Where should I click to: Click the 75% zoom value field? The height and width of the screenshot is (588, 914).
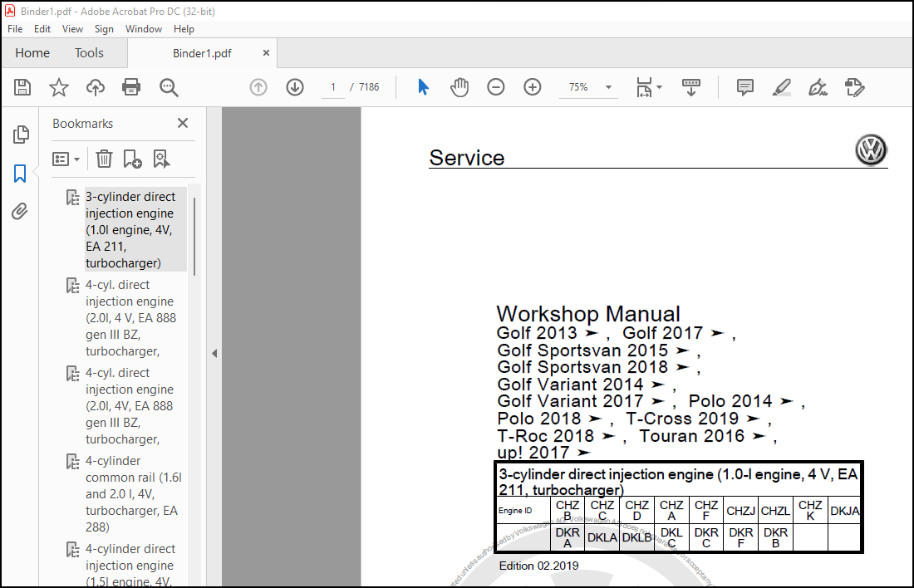[578, 87]
